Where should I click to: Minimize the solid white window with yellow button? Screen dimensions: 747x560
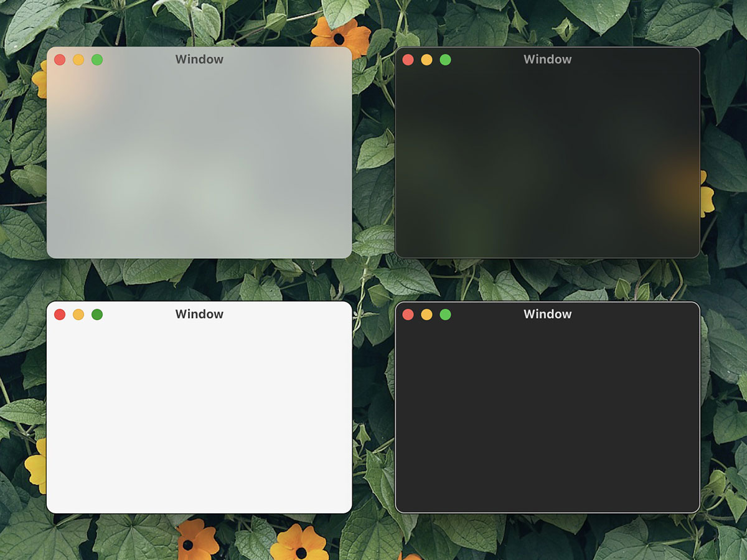click(78, 314)
